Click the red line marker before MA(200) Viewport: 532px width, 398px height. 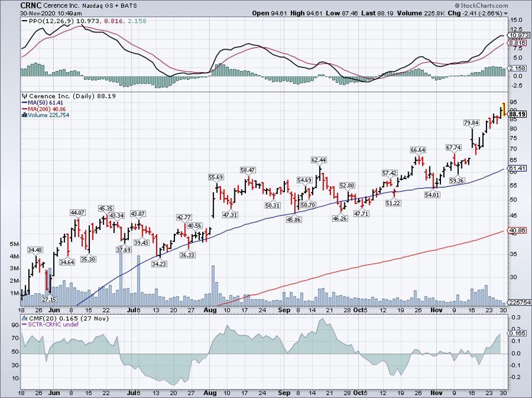click(x=24, y=109)
